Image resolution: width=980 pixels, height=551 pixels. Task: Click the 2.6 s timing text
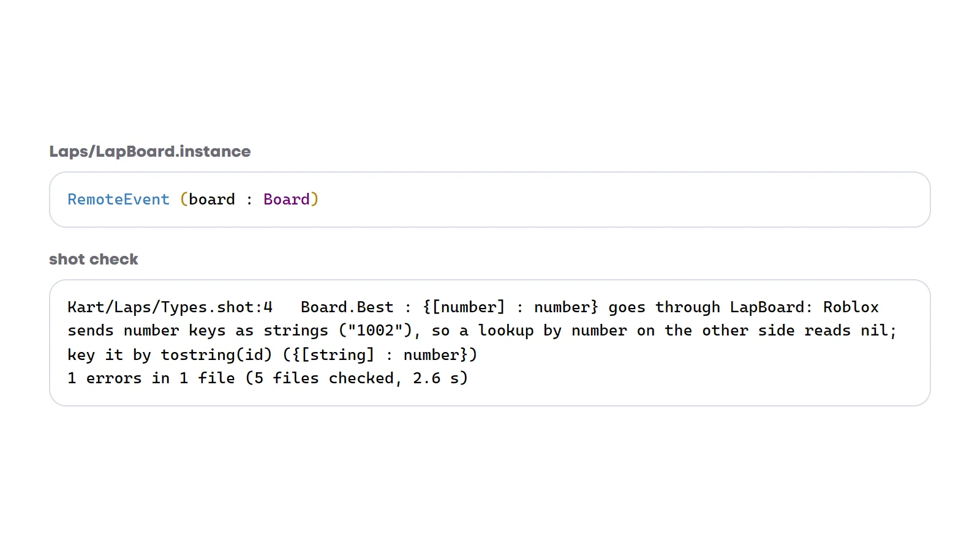click(x=435, y=378)
